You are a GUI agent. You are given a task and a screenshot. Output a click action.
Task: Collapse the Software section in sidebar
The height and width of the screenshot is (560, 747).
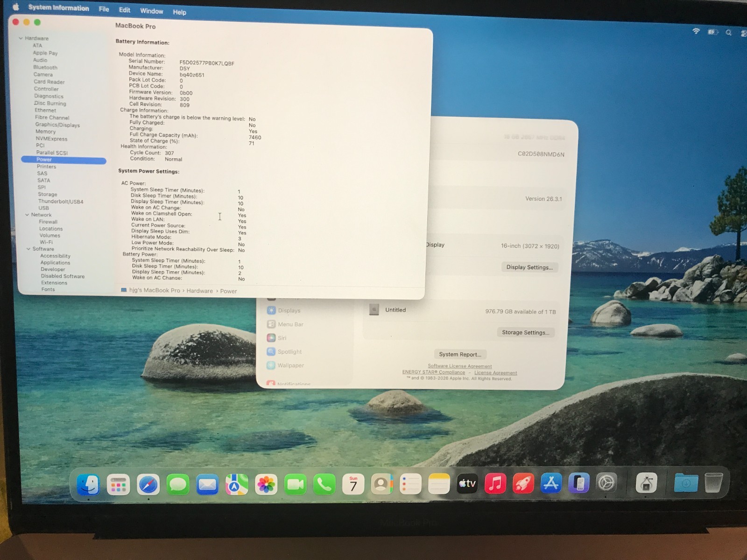coord(28,249)
